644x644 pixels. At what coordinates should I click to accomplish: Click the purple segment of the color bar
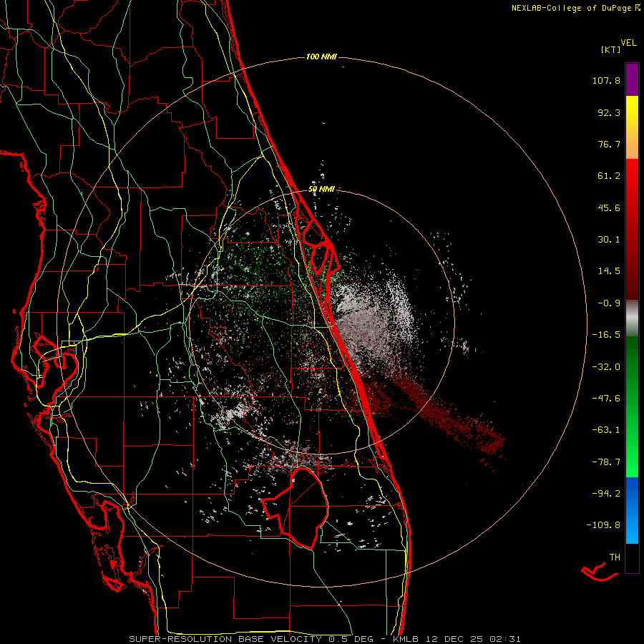click(632, 80)
